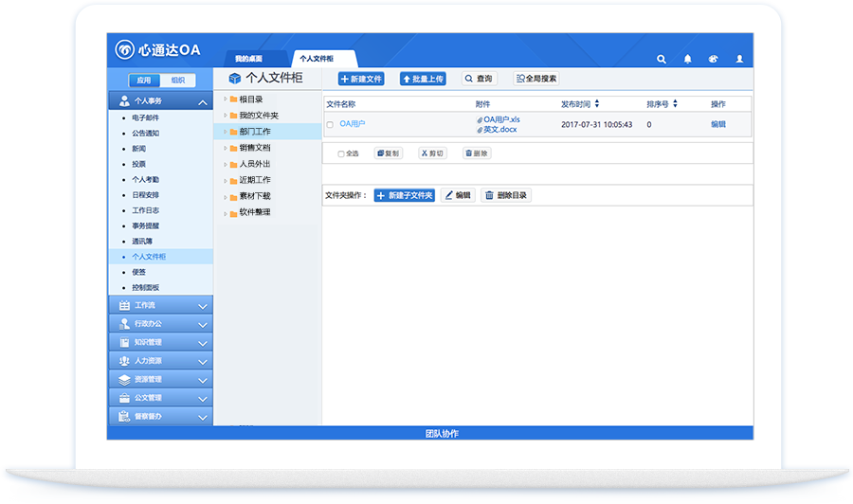Image resolution: width=853 pixels, height=504 pixels.
Task: Click the 销售文档 folder icon
Action: (233, 148)
